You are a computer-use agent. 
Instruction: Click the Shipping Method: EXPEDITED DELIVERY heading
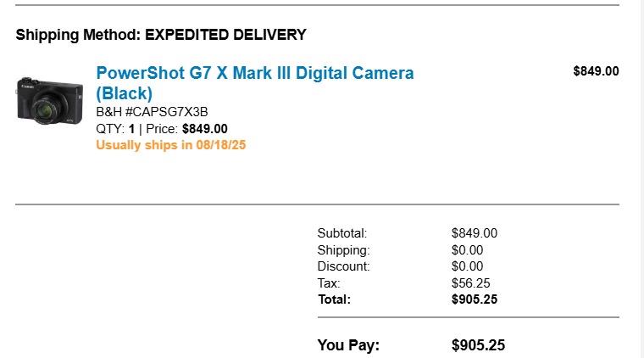click(160, 35)
